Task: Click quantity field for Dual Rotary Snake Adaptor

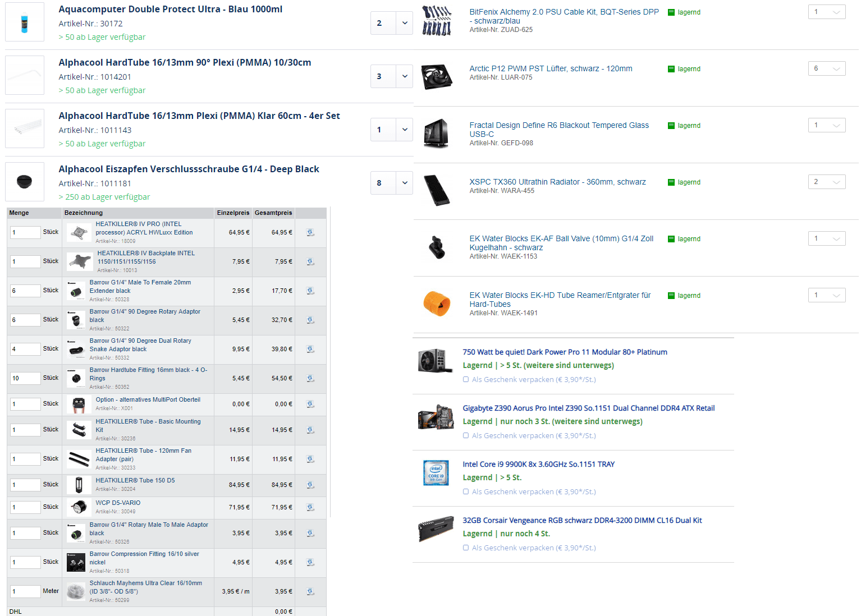Action: tap(25, 349)
